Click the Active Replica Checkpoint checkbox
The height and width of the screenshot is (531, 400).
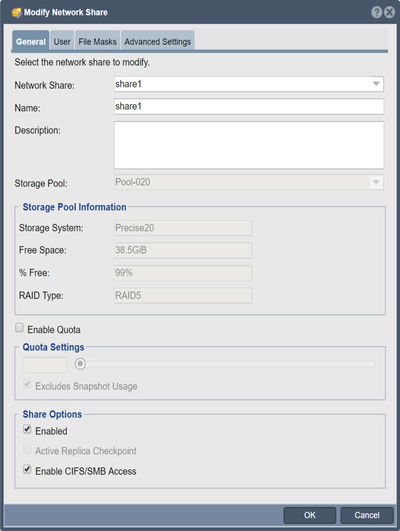27,449
